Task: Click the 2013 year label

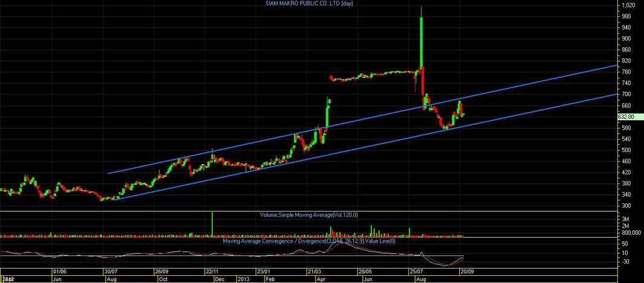Action: point(243,279)
